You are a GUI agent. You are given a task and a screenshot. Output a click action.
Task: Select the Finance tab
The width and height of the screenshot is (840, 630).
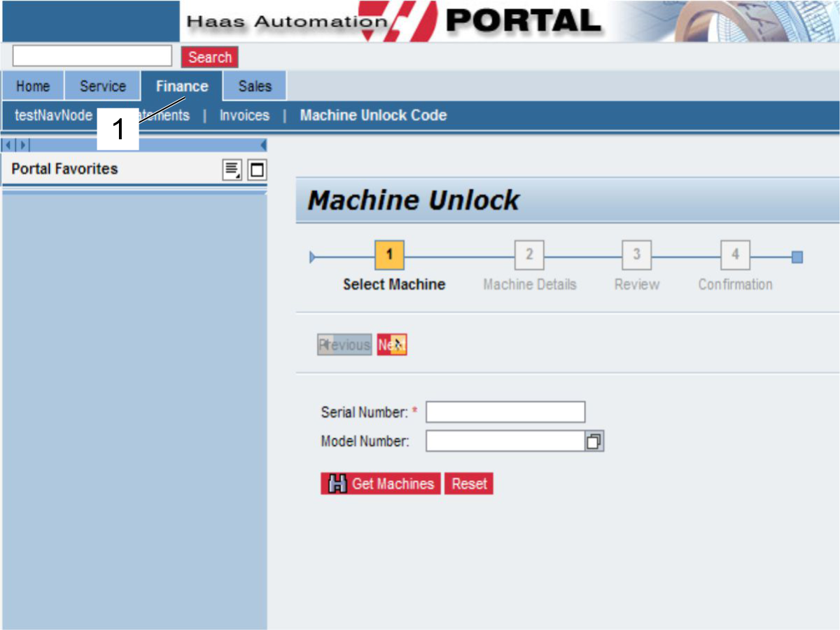(182, 86)
